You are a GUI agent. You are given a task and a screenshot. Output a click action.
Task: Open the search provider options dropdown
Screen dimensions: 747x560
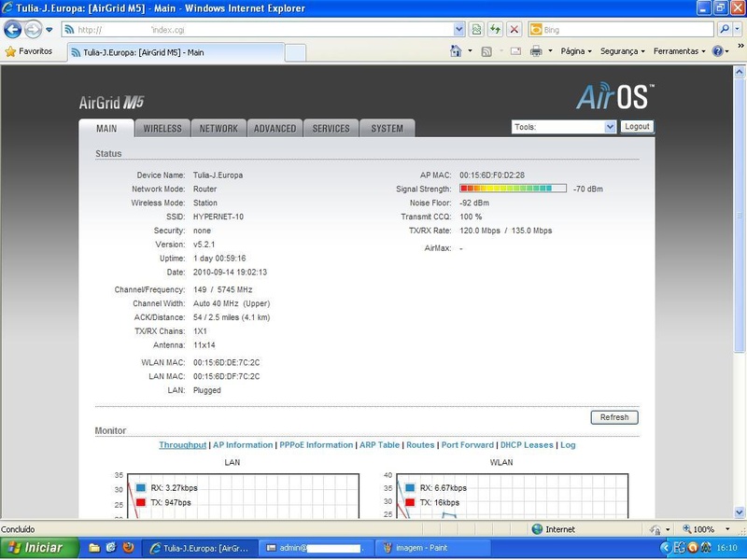[x=737, y=30]
